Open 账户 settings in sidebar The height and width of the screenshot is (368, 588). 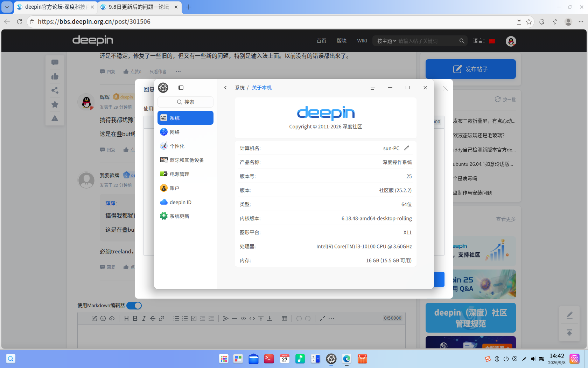185,188
